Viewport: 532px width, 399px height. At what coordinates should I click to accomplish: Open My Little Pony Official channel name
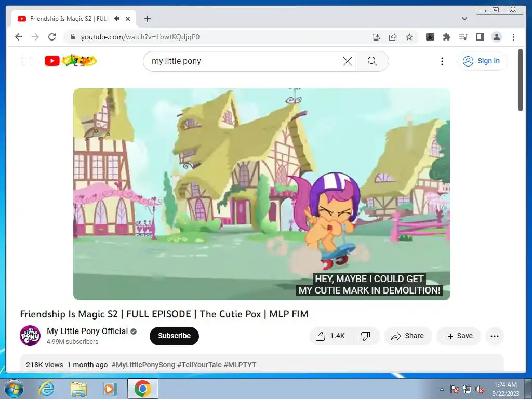[x=87, y=331]
